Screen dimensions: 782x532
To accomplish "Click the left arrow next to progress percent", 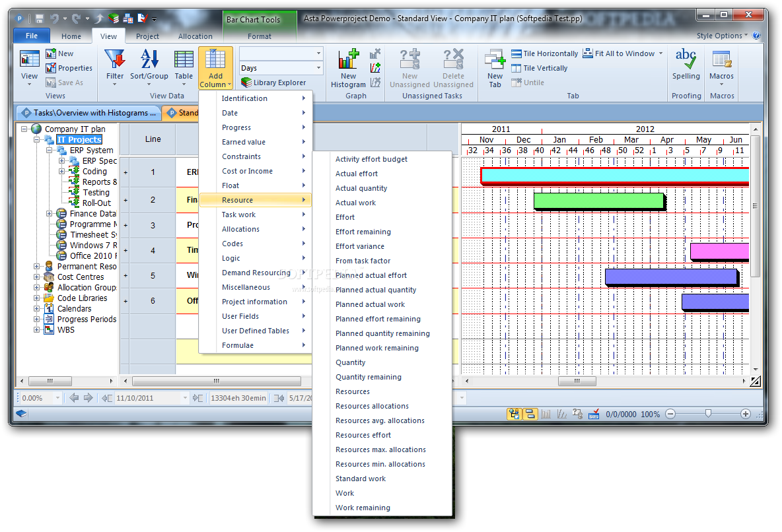I will [74, 398].
